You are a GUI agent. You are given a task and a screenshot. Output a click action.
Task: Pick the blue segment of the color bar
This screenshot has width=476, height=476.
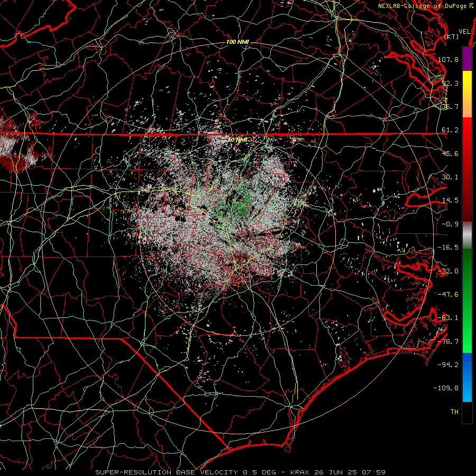(x=467, y=377)
